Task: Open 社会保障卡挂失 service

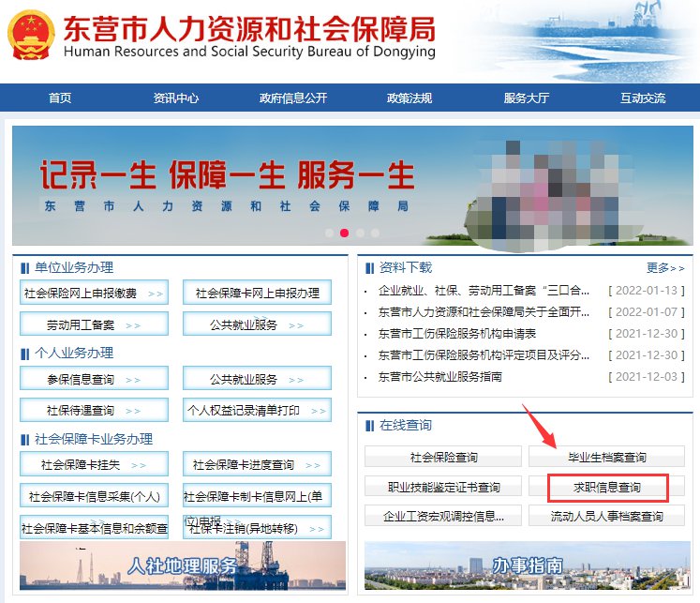Action: coord(95,464)
